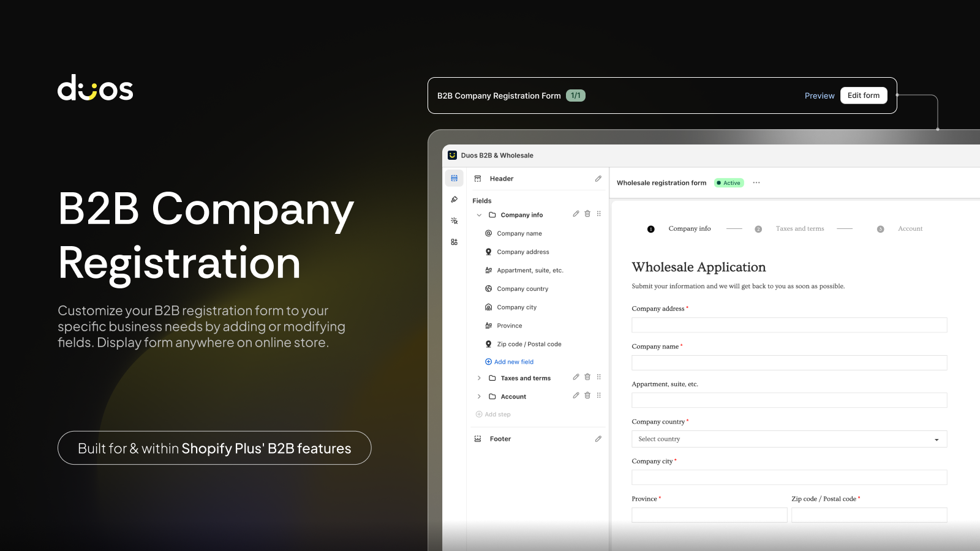Click the edit pencil next to Header
The width and height of the screenshot is (980, 551).
pyautogui.click(x=598, y=178)
